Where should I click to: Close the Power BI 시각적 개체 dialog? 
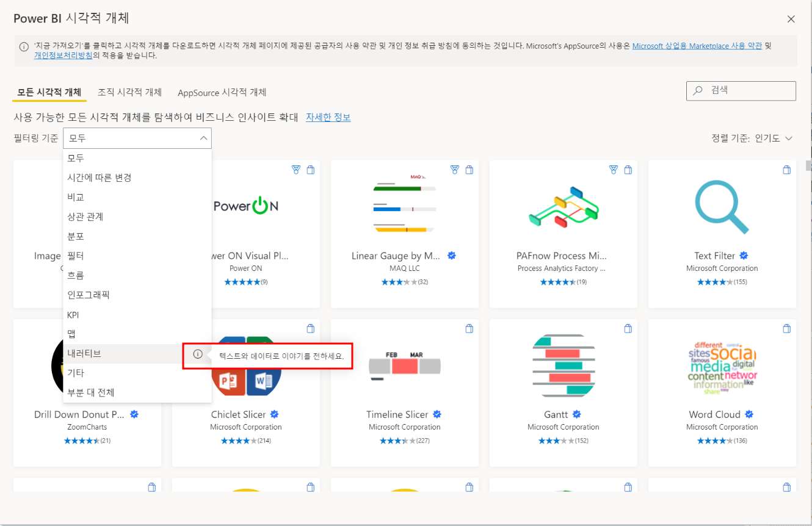click(791, 19)
